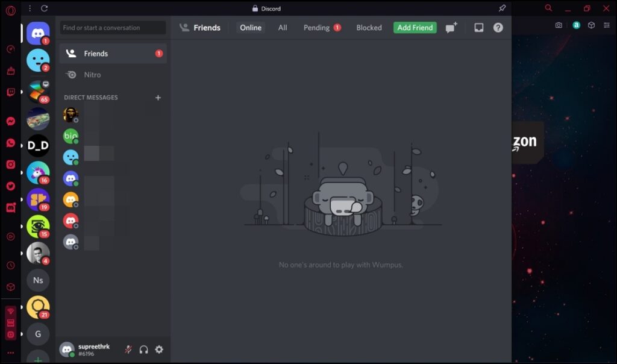Image resolution: width=617 pixels, height=364 pixels.
Task: Open Nitro in the DM sidebar
Action: (113, 75)
